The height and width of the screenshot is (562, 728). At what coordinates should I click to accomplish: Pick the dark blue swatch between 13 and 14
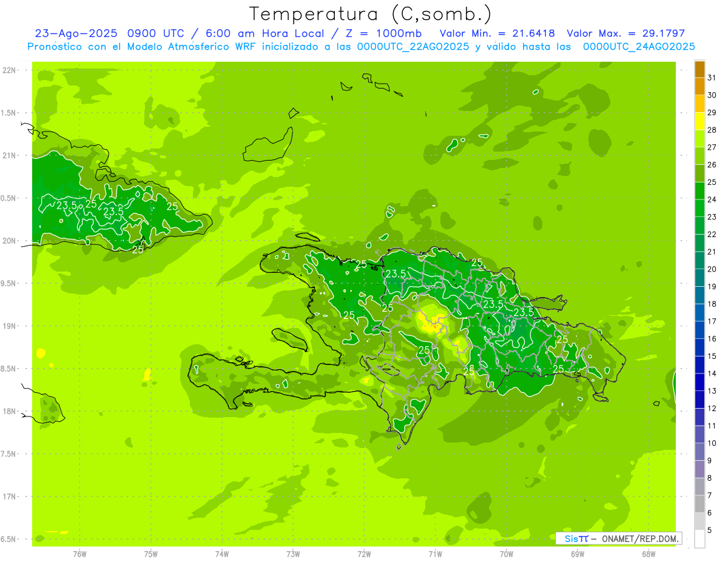[699, 382]
